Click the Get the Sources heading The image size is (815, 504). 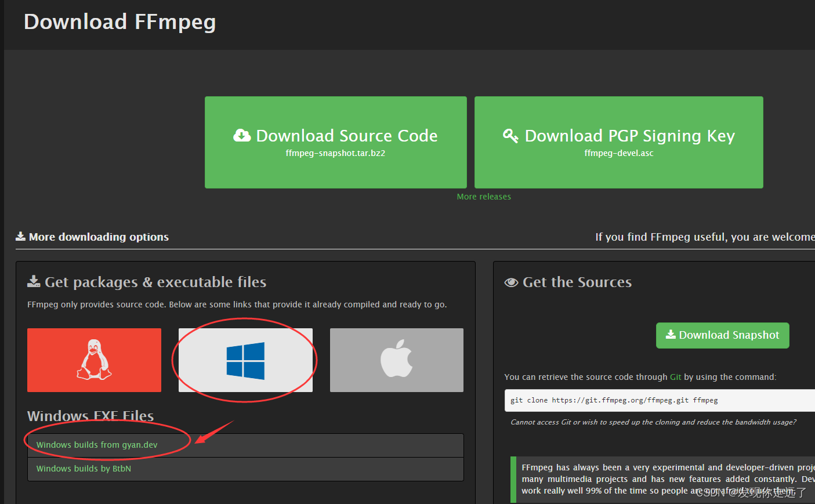coord(577,282)
